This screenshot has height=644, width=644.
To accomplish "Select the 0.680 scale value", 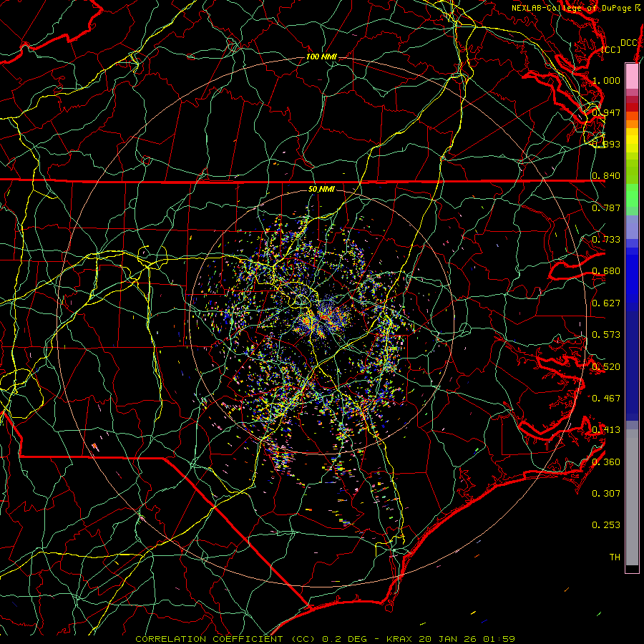I will pos(606,271).
